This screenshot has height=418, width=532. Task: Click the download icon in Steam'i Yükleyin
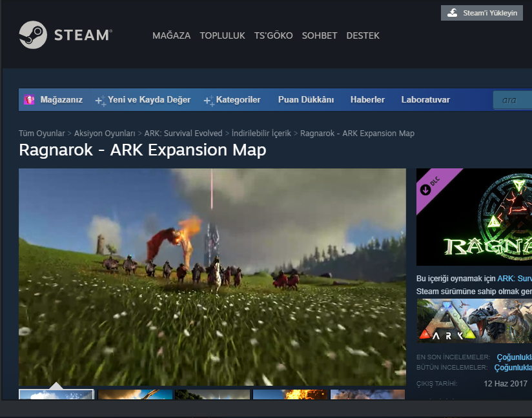[x=453, y=13]
